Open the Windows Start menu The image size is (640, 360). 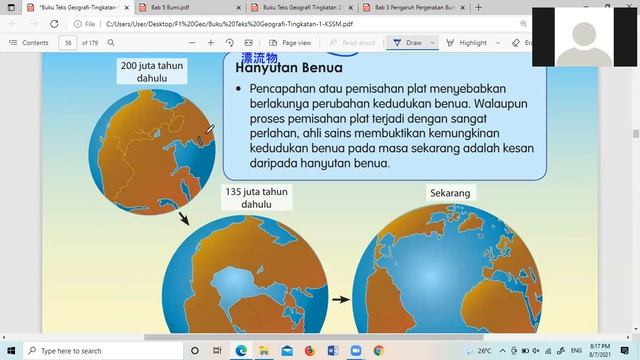pyautogui.click(x=11, y=351)
